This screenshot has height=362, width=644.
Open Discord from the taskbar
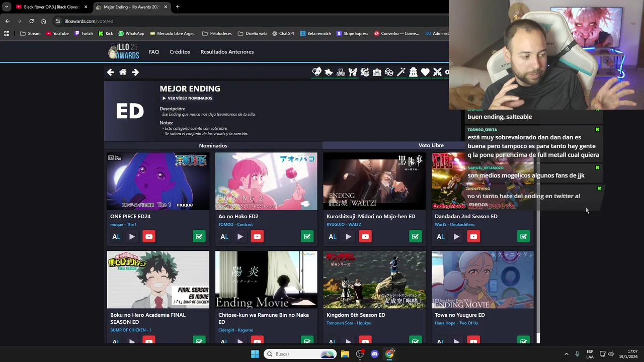(374, 354)
